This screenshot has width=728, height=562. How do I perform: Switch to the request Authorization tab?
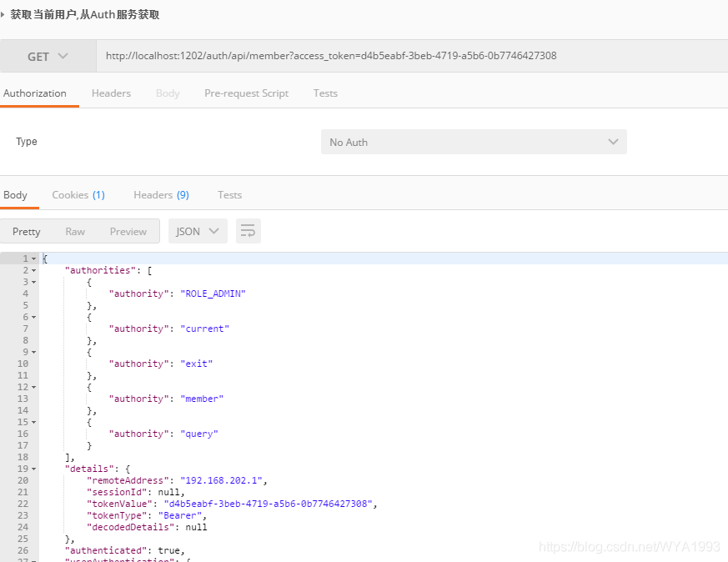click(35, 93)
